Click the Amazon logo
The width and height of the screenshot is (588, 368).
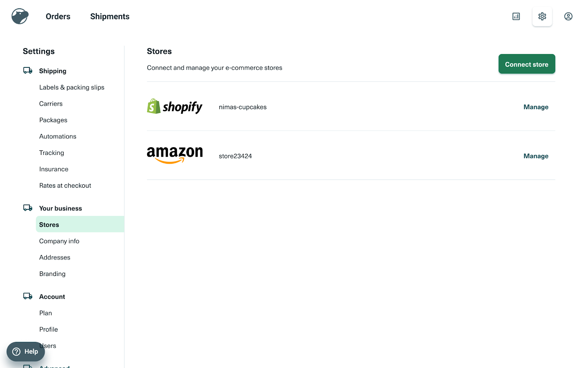[175, 155]
